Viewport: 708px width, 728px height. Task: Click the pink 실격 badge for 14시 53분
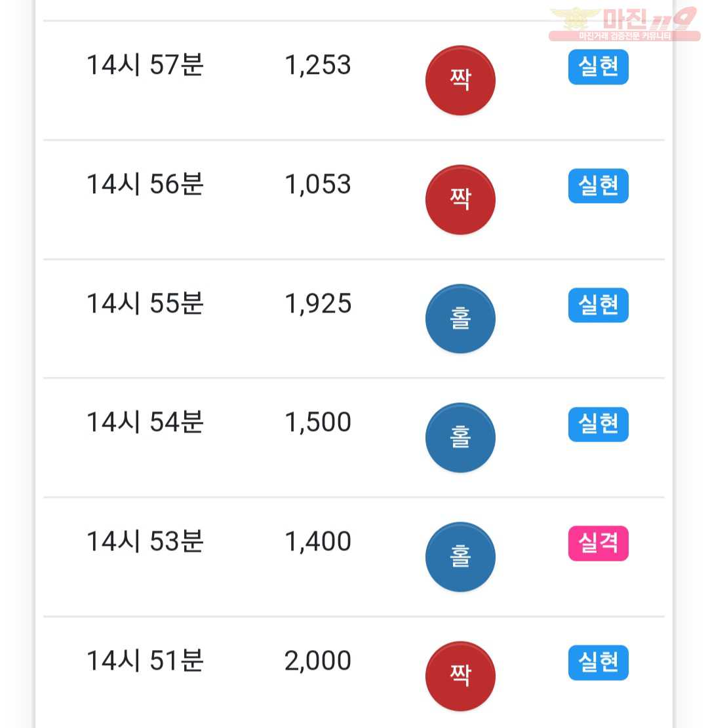598,543
